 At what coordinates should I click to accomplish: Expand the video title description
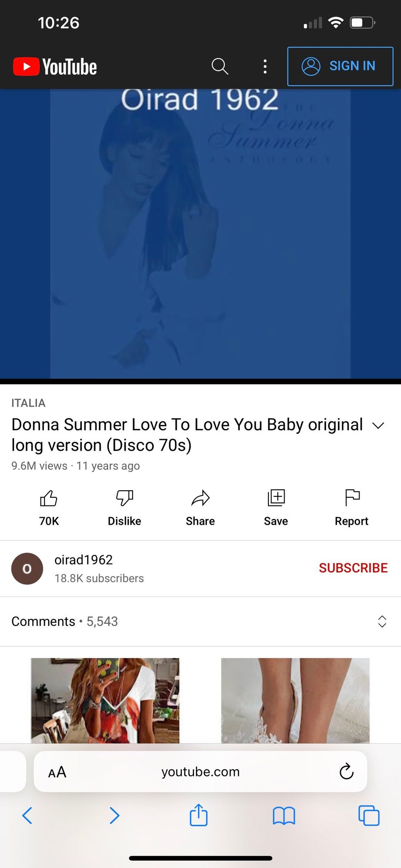(x=378, y=426)
